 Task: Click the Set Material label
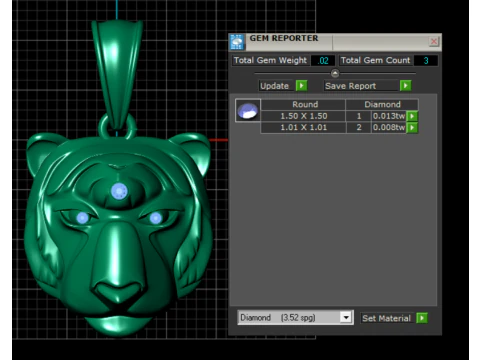[x=386, y=318]
